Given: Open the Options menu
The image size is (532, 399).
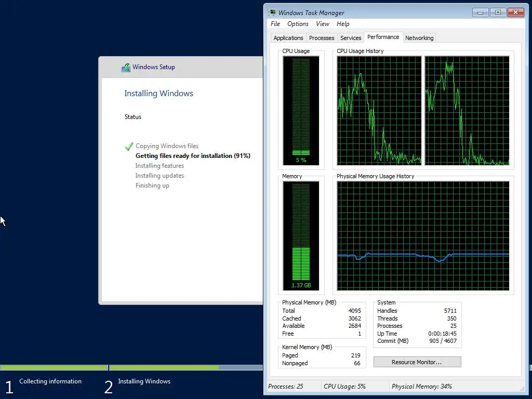Looking at the screenshot, I should (x=298, y=24).
